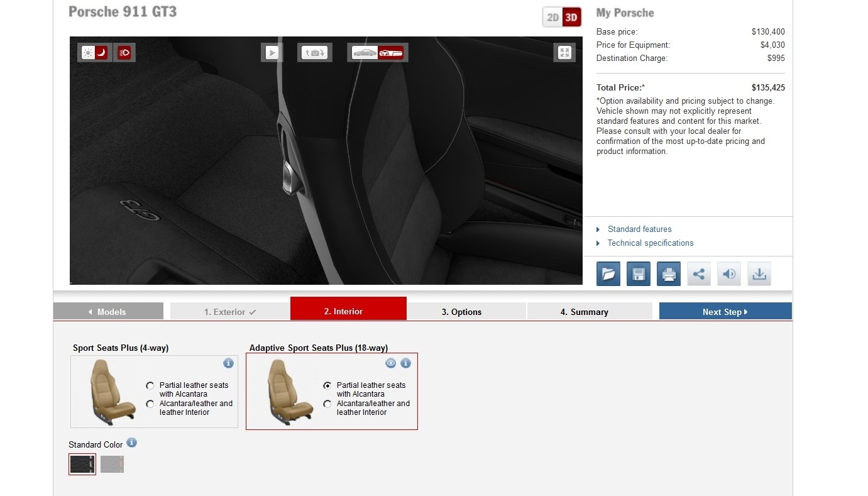Open the 3. Options tab
Image resolution: width=868 pixels, height=496 pixels.
(466, 312)
